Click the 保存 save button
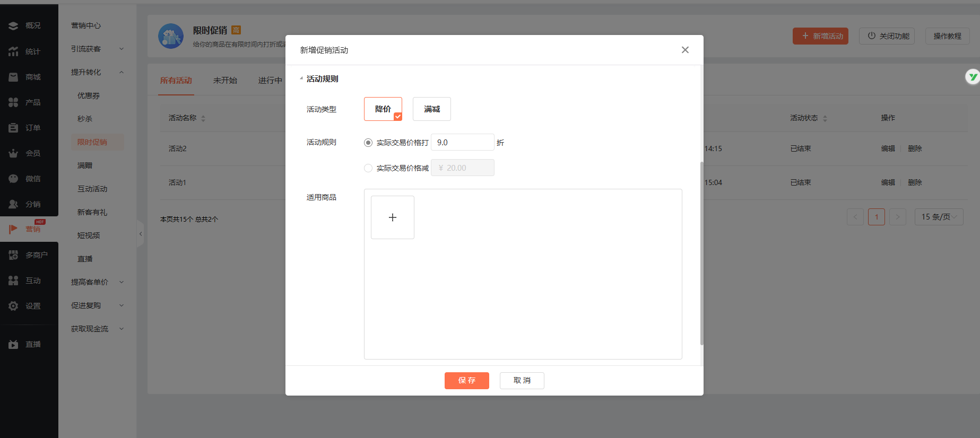This screenshot has width=980, height=438. (x=466, y=381)
